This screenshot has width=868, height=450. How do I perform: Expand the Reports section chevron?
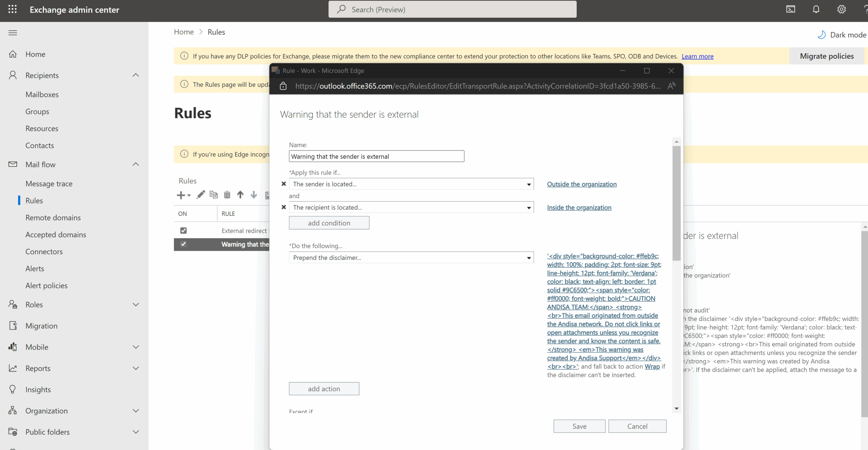(136, 368)
